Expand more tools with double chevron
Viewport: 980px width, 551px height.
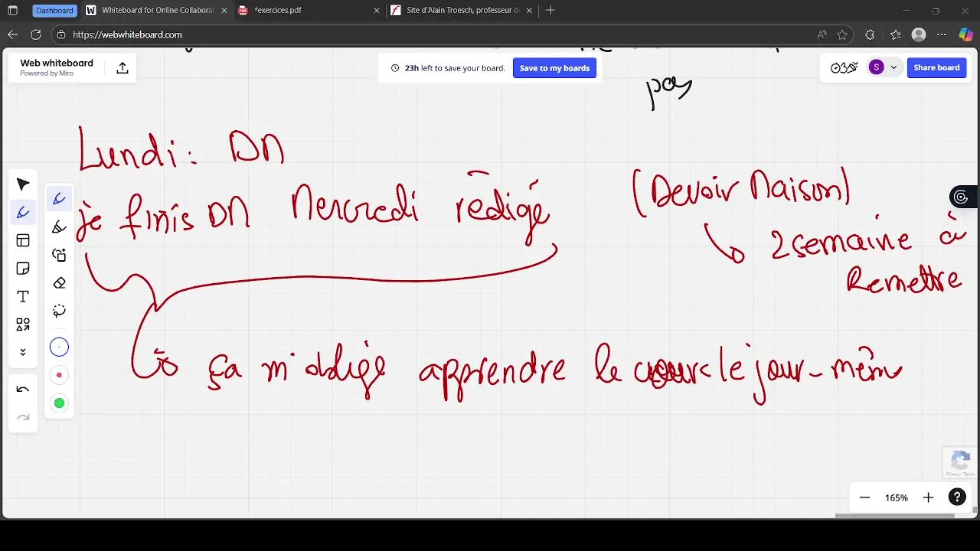pyautogui.click(x=23, y=352)
